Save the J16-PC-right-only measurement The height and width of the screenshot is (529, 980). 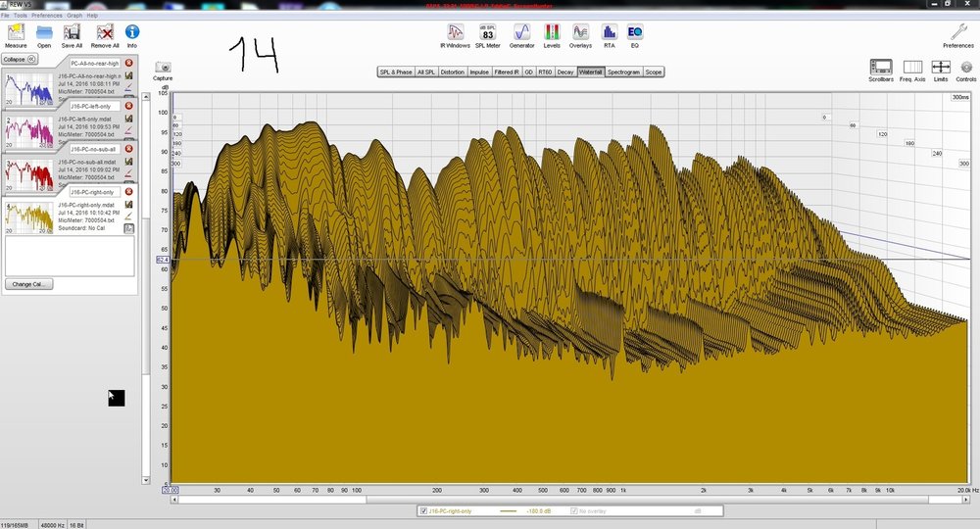(128, 204)
